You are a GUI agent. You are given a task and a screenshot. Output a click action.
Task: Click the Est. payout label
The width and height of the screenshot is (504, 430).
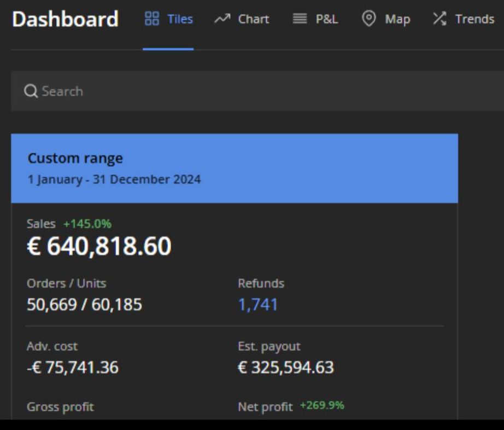click(269, 347)
